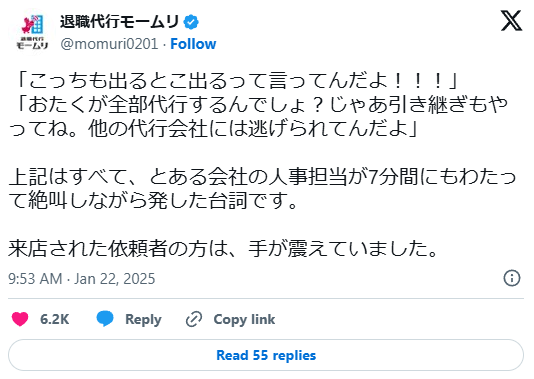Click the chain link copy icon
The image size is (534, 379).
(x=194, y=319)
